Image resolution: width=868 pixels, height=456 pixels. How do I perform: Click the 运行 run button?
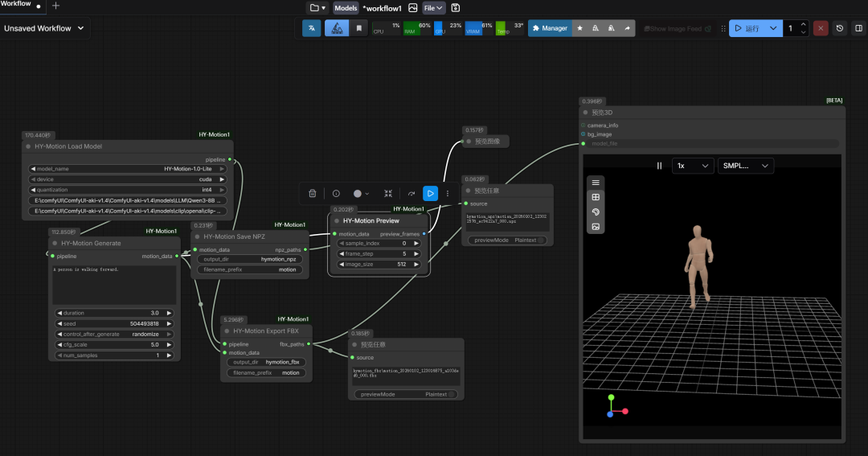pyautogui.click(x=748, y=28)
